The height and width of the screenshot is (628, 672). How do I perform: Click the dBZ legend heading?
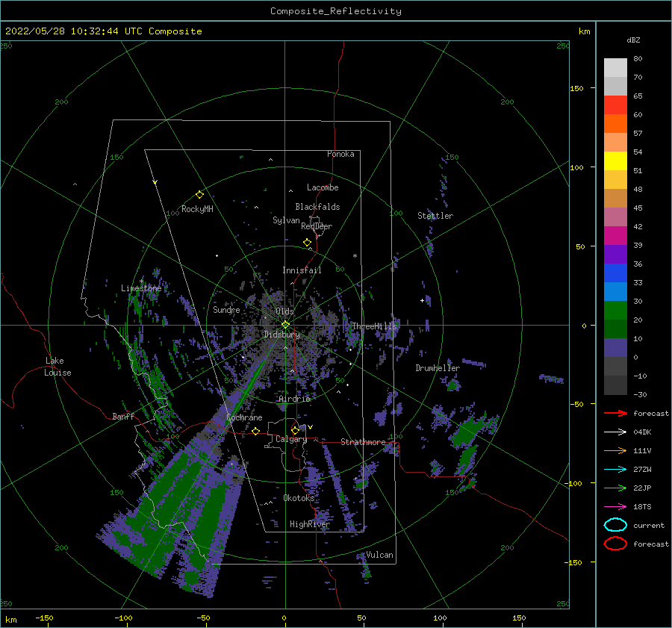633,40
